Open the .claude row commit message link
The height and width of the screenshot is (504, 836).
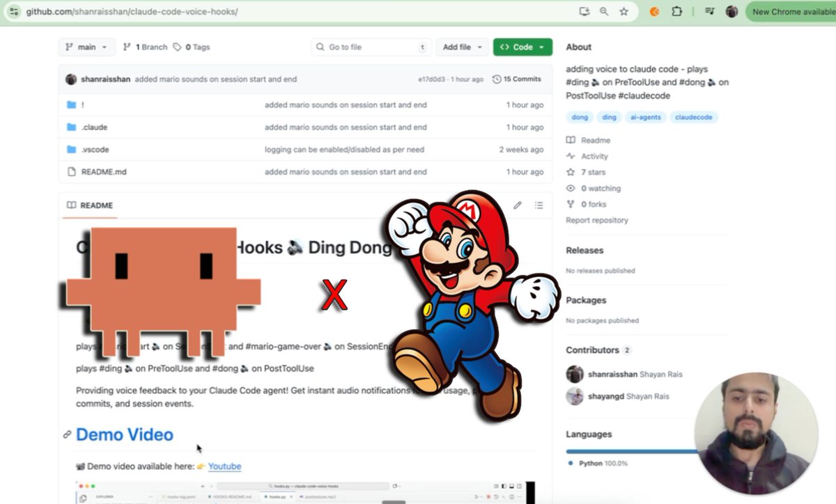[346, 127]
